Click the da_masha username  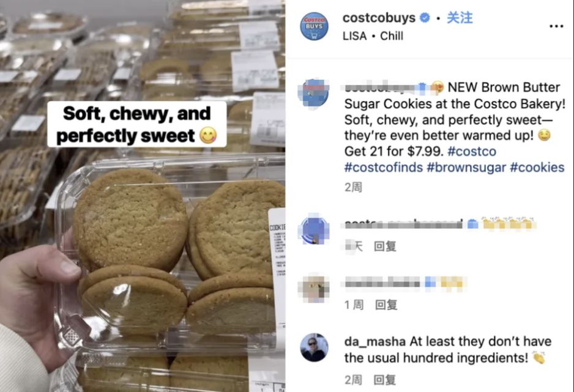click(x=375, y=341)
